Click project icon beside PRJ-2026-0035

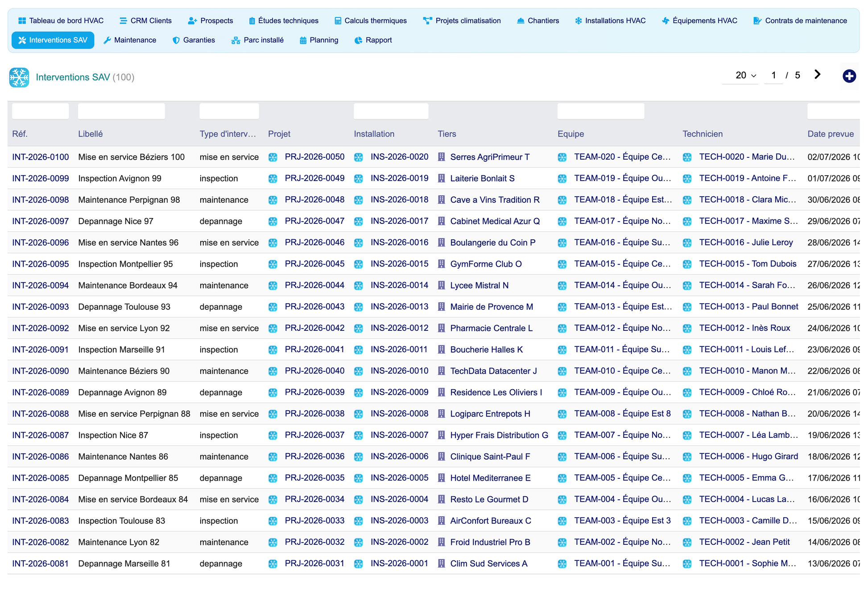(x=273, y=478)
